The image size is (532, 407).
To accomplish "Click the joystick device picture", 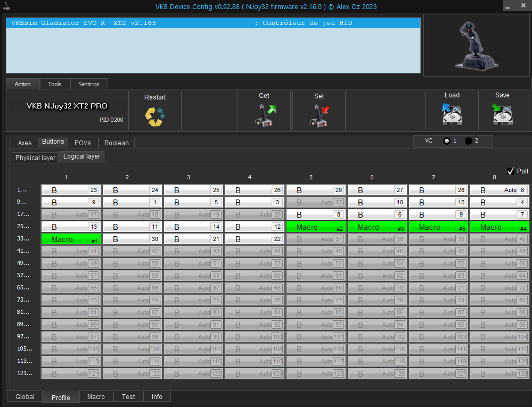I will coord(477,45).
